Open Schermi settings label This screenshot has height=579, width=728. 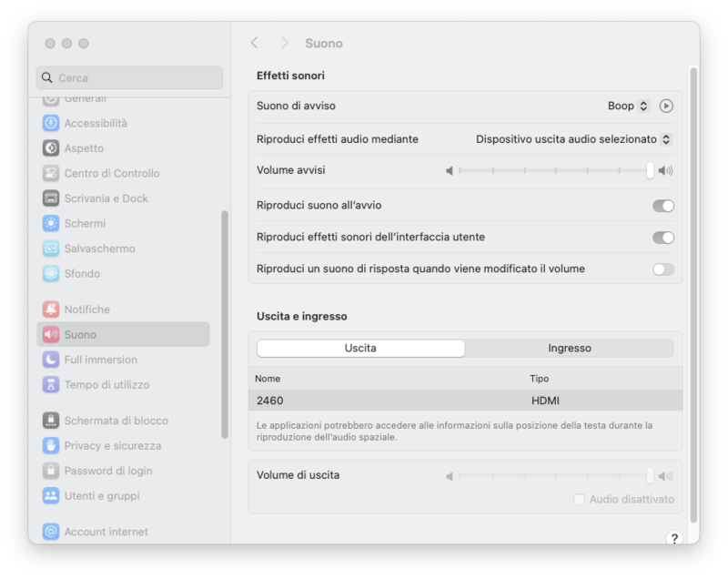pos(85,223)
